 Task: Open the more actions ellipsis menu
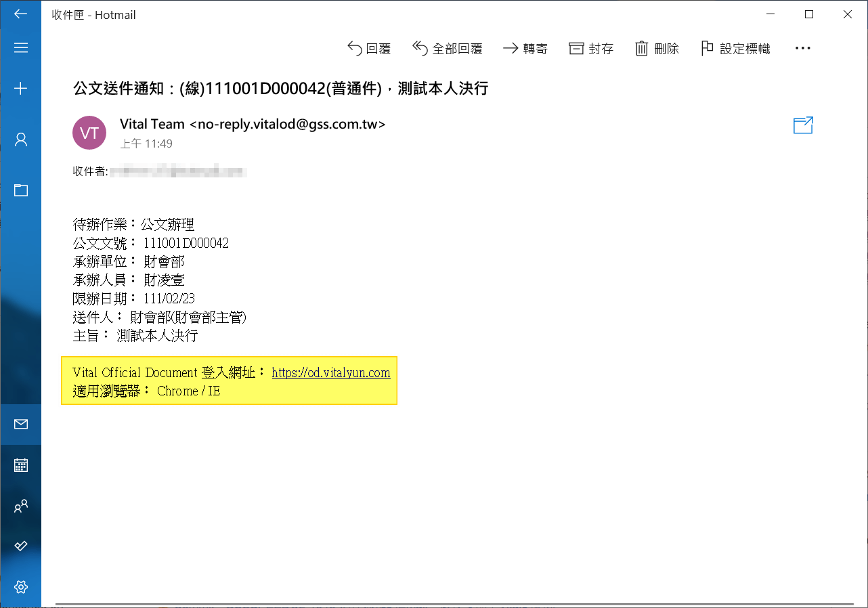pos(802,49)
